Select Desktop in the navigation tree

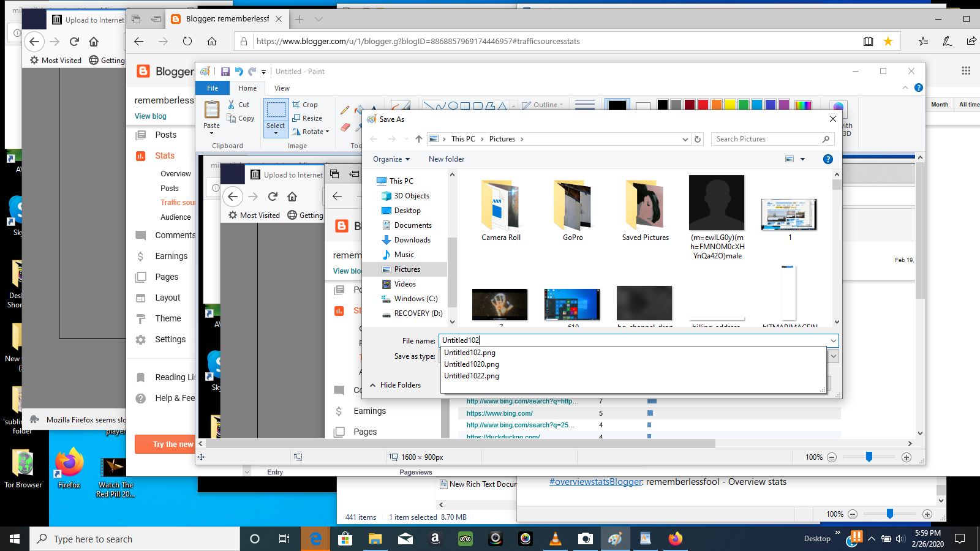407,211
